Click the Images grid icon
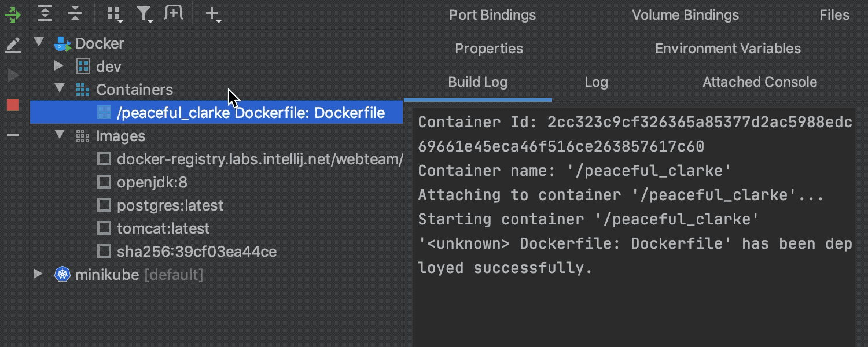This screenshot has height=347, width=868. (83, 136)
